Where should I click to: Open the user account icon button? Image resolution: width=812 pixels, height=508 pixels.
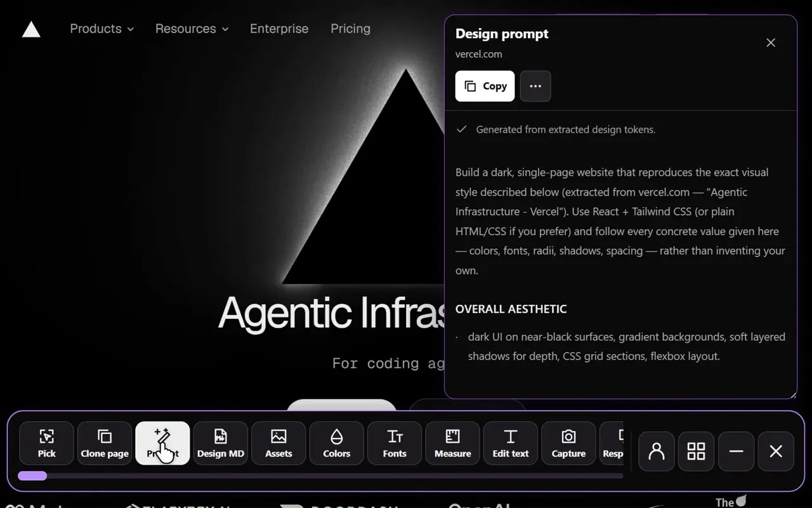click(x=657, y=451)
